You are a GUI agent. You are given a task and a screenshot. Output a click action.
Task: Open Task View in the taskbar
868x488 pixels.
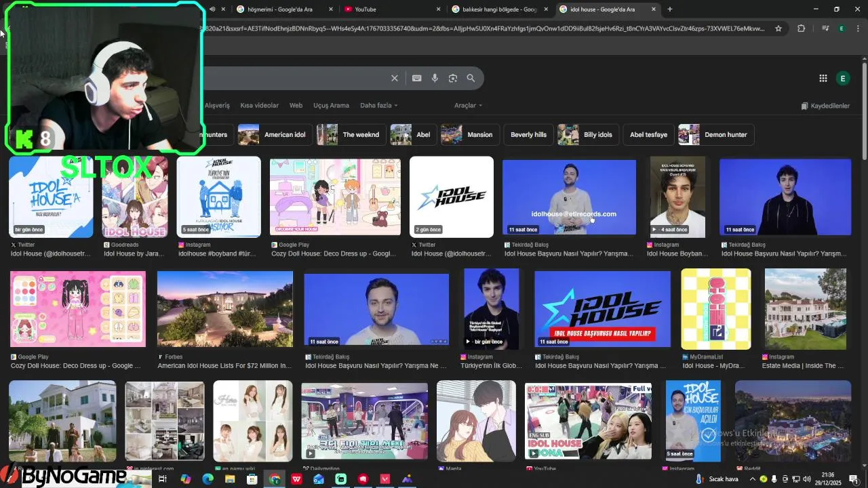[x=163, y=479]
